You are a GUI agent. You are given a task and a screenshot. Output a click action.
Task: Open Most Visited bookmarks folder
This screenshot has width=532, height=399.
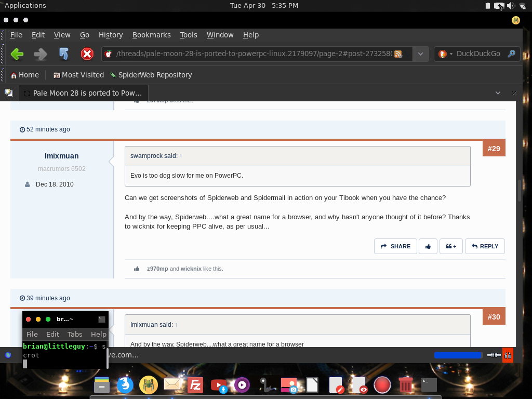coord(79,75)
